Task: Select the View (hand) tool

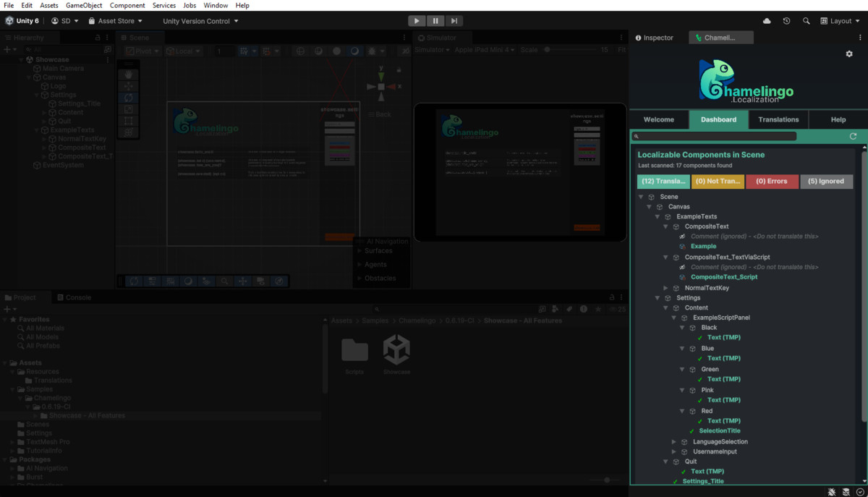Action: pyautogui.click(x=128, y=75)
